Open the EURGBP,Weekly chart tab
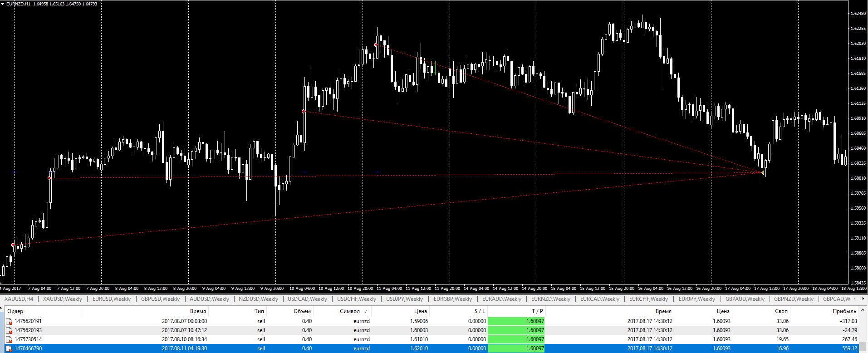Viewport: 868px width, 353px height. point(453,299)
